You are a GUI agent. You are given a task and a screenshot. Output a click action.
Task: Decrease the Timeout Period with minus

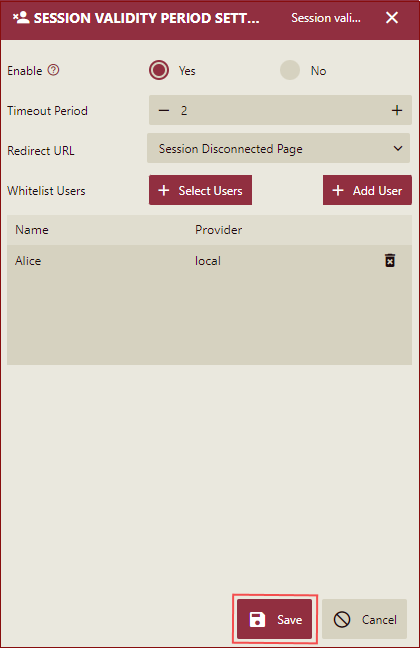coord(164,110)
